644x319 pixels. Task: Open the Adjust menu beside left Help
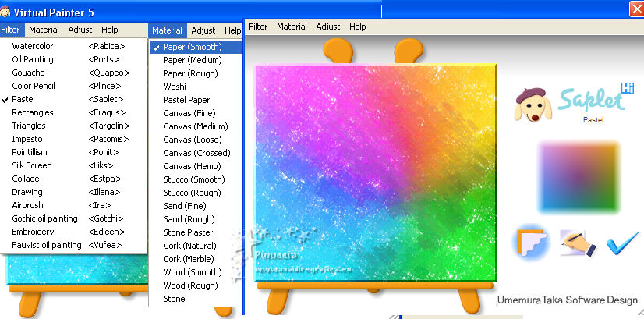coord(80,30)
